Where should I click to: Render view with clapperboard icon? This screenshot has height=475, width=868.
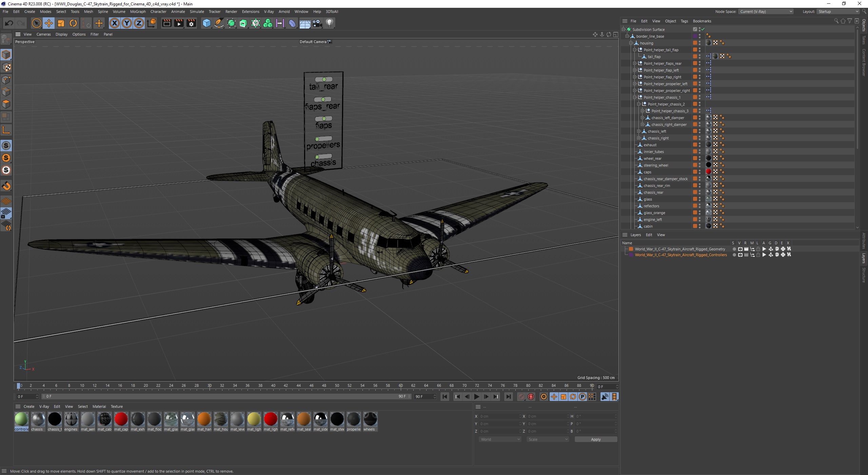166,23
